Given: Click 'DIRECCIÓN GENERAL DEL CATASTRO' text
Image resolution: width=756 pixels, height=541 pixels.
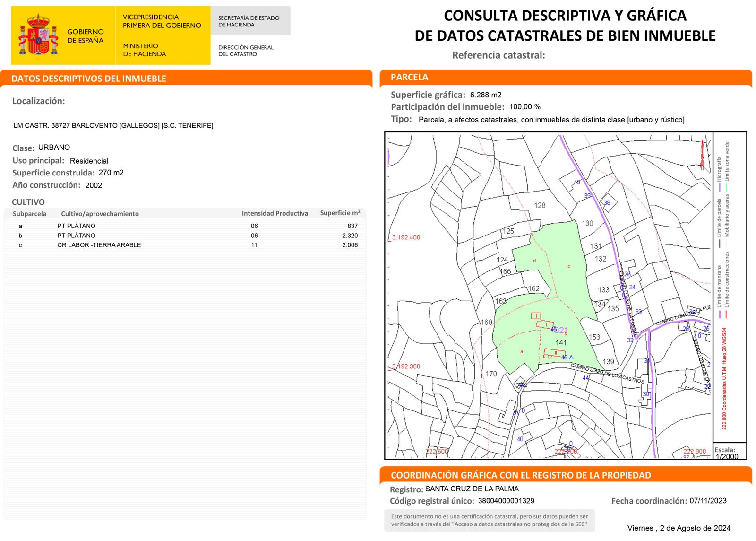Looking at the screenshot, I should point(246,51).
